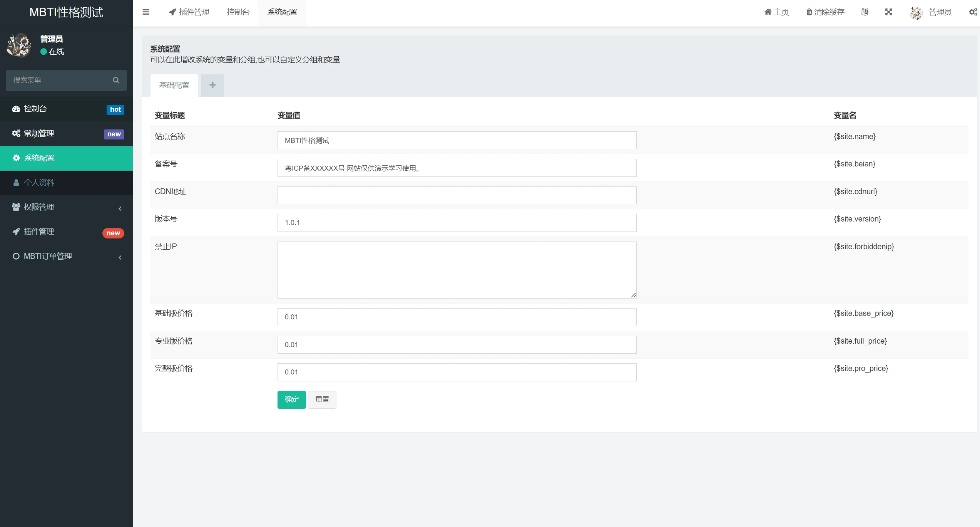
Task: Click the admin avatar in the sidebar
Action: pos(19,45)
